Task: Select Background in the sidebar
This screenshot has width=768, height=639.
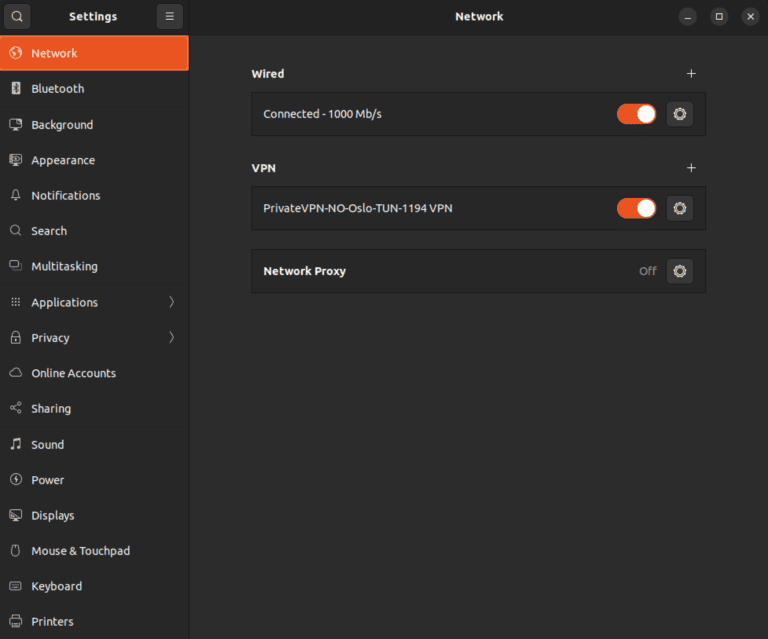Action: click(62, 125)
